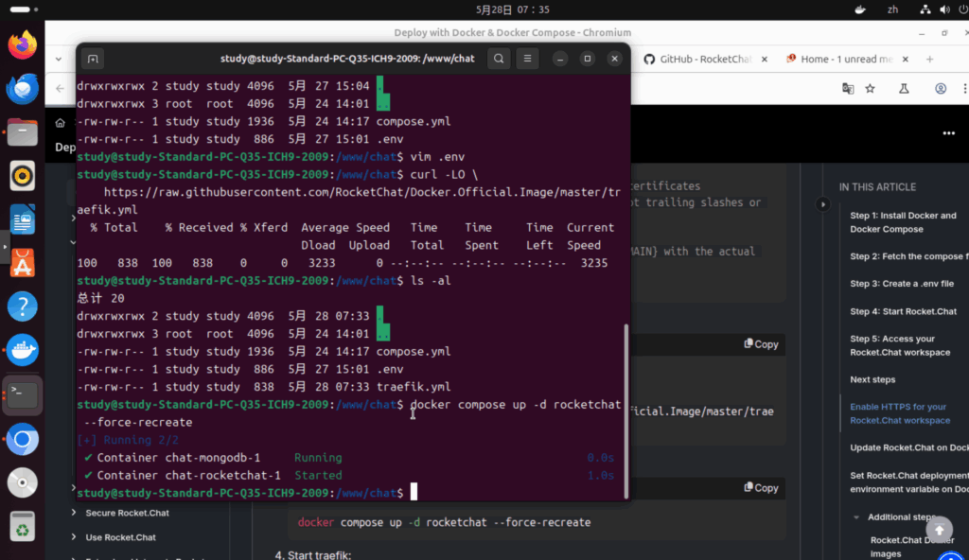Collapse the Additional steps outline section
Screen dimensions: 969x560
pos(856,517)
